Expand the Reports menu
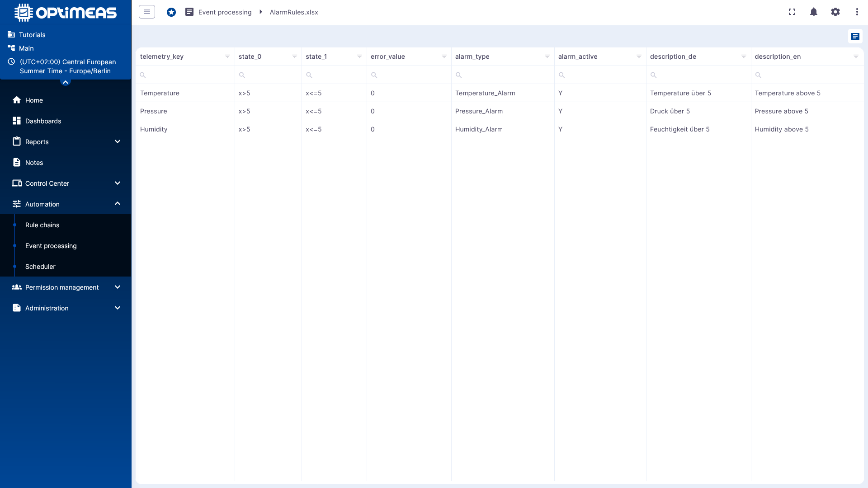The image size is (868, 488). (x=118, y=141)
